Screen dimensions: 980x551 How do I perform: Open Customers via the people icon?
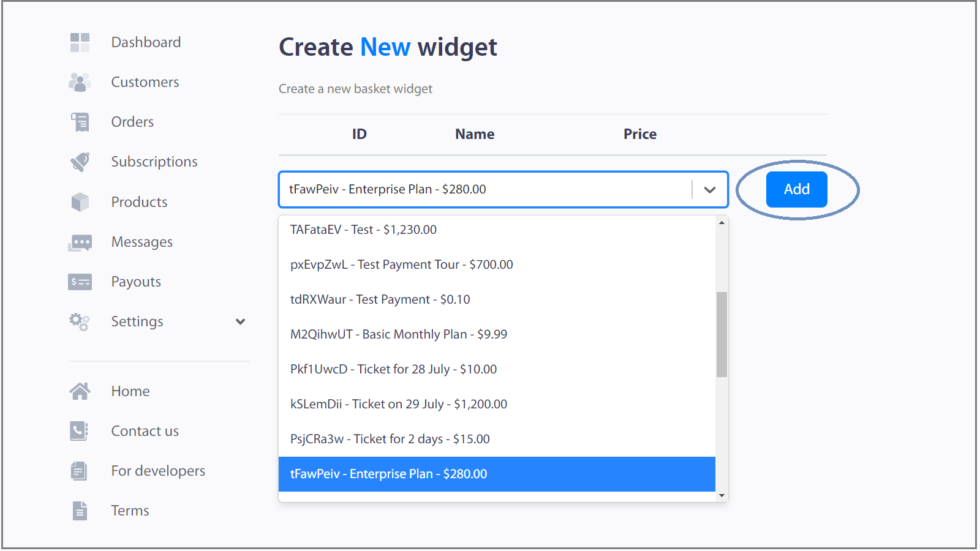click(x=80, y=82)
